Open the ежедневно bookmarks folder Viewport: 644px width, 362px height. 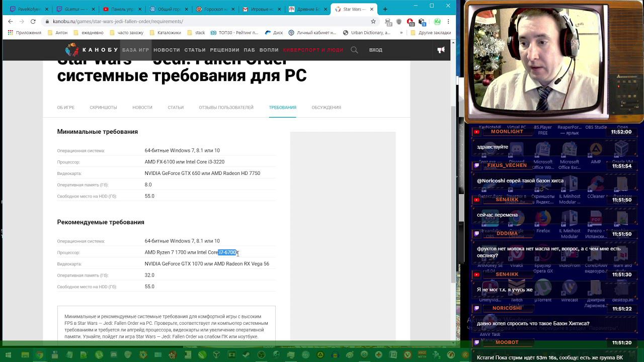click(89, 33)
